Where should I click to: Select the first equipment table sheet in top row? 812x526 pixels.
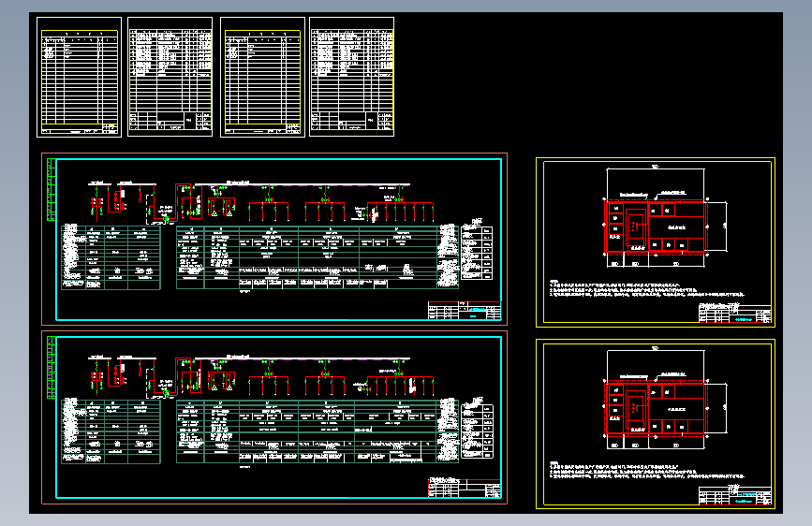pos(80,77)
